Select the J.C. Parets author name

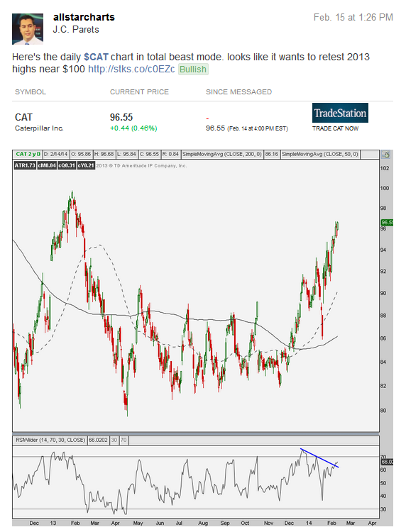[x=76, y=30]
